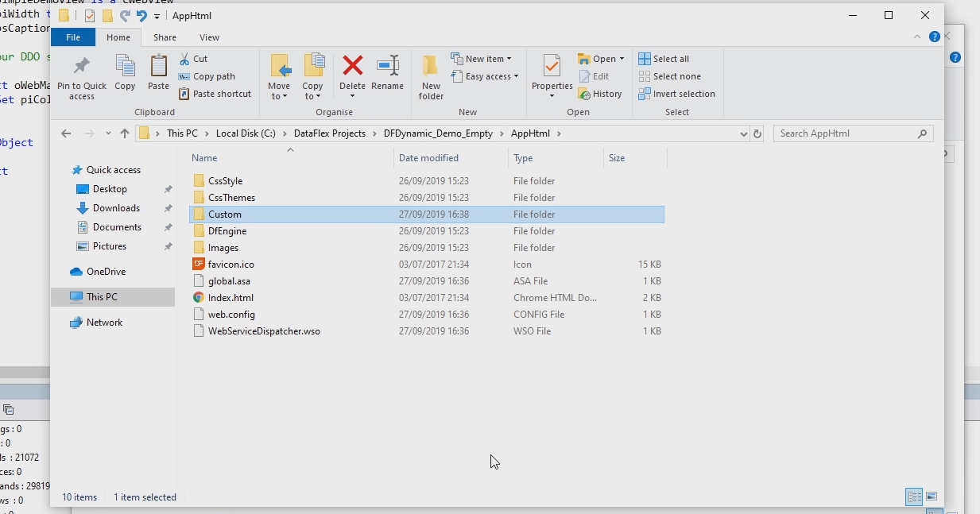Image resolution: width=980 pixels, height=514 pixels.
Task: Click the Delete icon in ribbon
Action: (x=352, y=67)
